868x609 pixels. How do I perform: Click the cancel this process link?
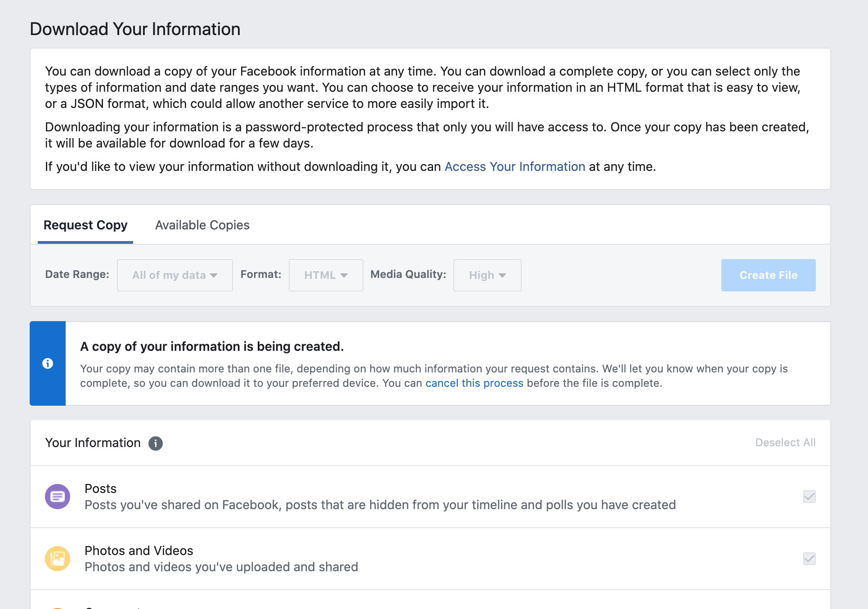474,383
